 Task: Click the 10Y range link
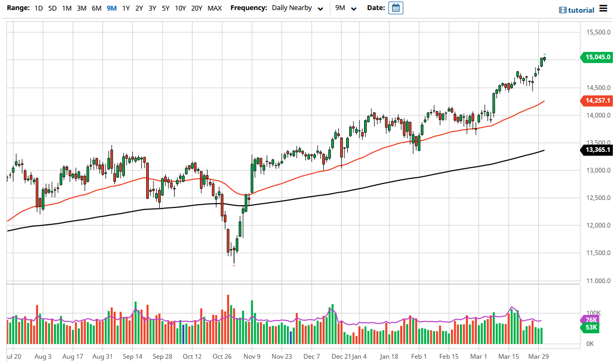[x=180, y=8]
